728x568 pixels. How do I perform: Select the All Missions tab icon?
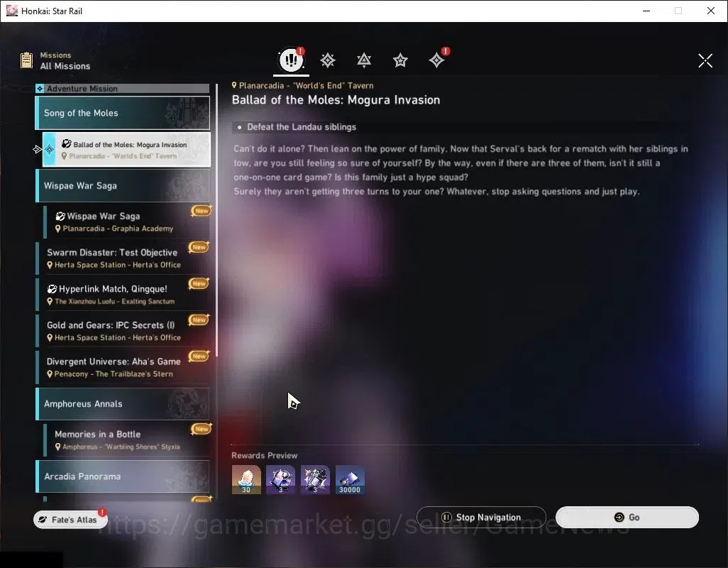click(291, 60)
